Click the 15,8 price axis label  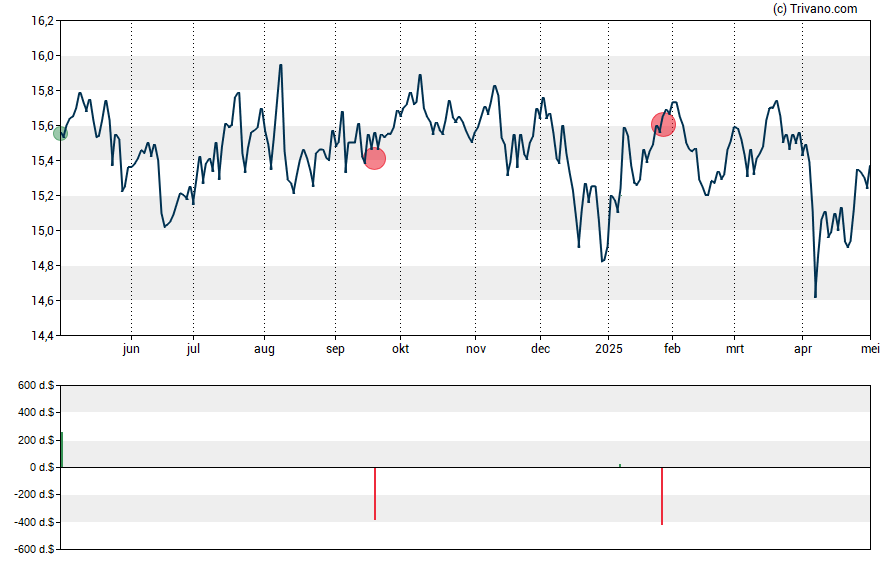[x=42, y=91]
